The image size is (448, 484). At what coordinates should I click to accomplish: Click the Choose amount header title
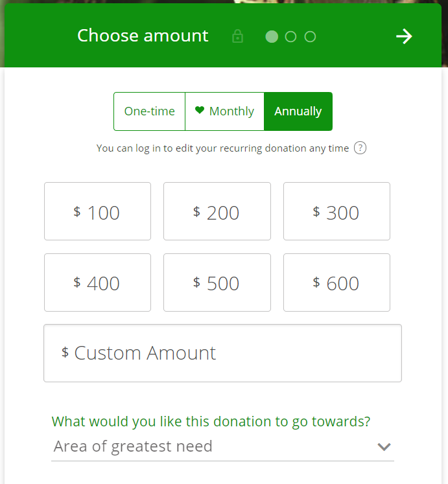[143, 36]
